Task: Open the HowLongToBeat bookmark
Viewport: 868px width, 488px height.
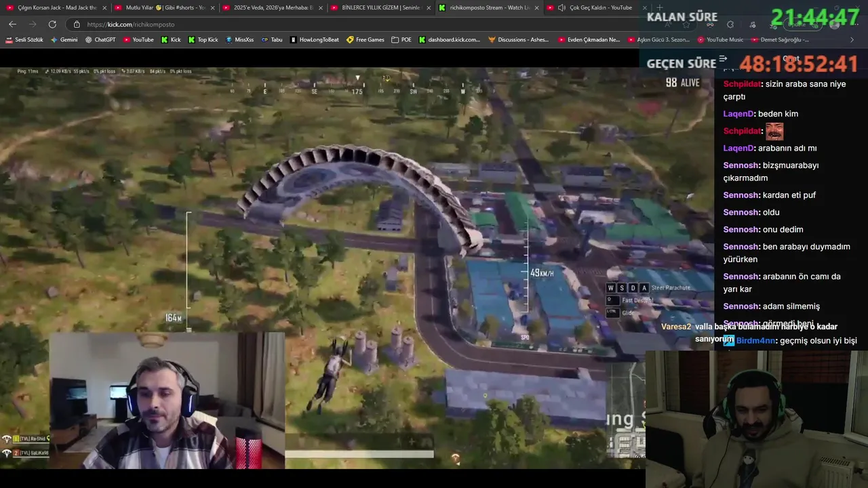Action: click(315, 40)
